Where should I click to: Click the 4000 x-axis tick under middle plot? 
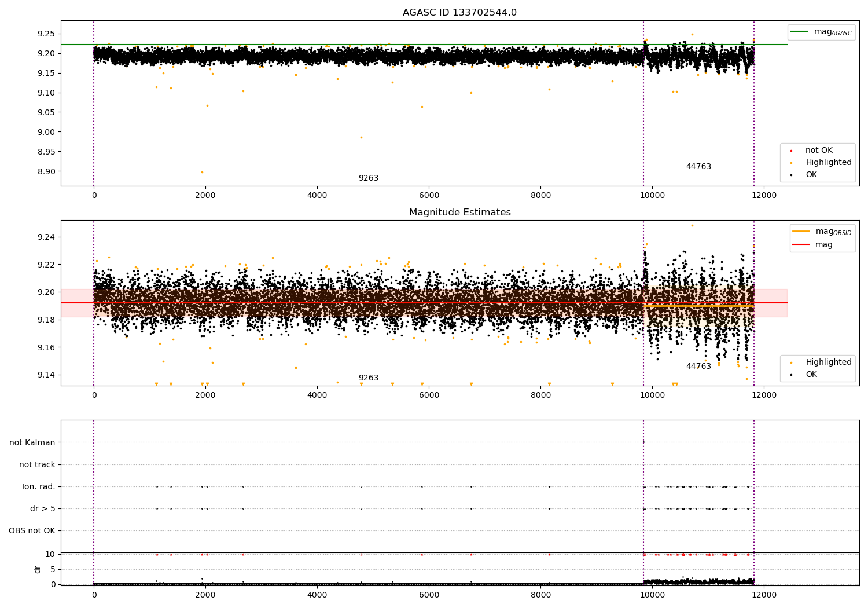(x=317, y=395)
